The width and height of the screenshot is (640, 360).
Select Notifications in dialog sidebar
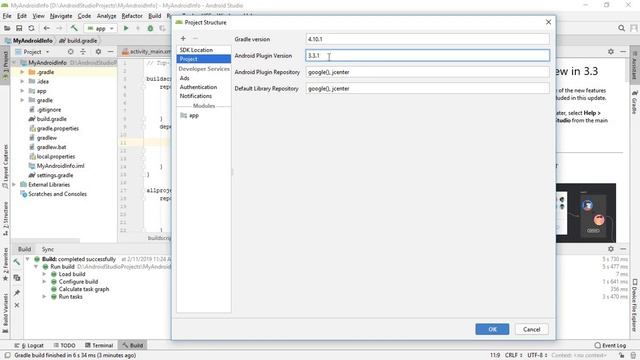(x=196, y=96)
